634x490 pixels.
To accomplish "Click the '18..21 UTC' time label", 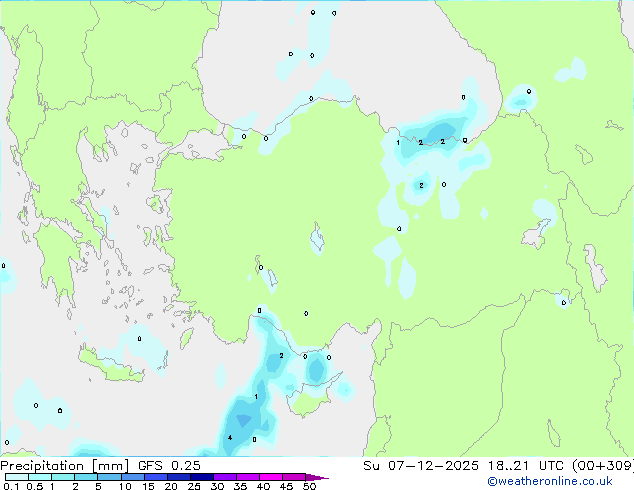I will 525,466.
